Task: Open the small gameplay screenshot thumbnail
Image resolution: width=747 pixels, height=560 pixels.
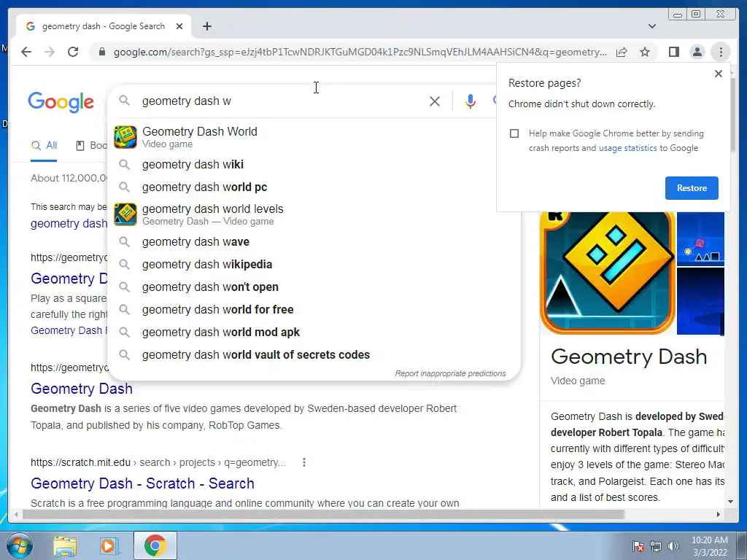Action: coord(700,238)
